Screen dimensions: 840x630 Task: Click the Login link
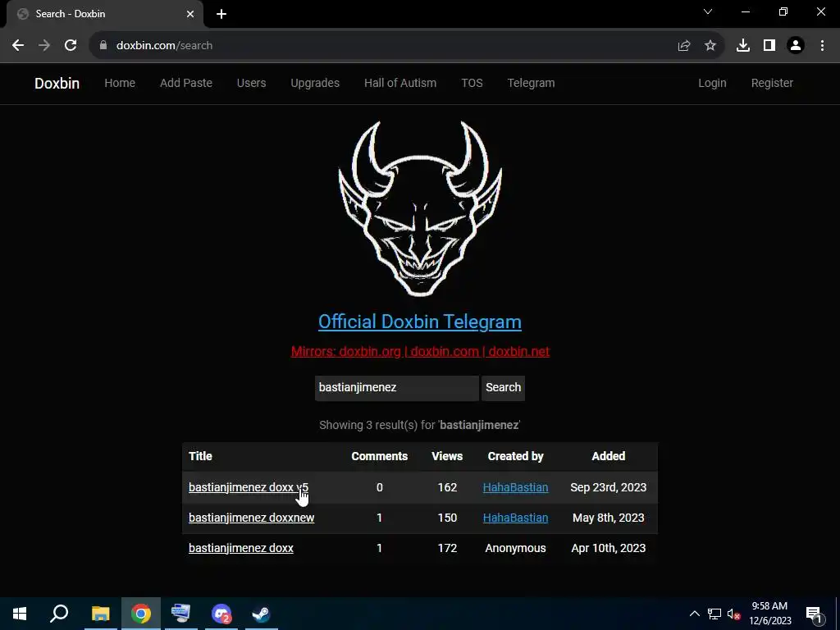click(x=712, y=83)
